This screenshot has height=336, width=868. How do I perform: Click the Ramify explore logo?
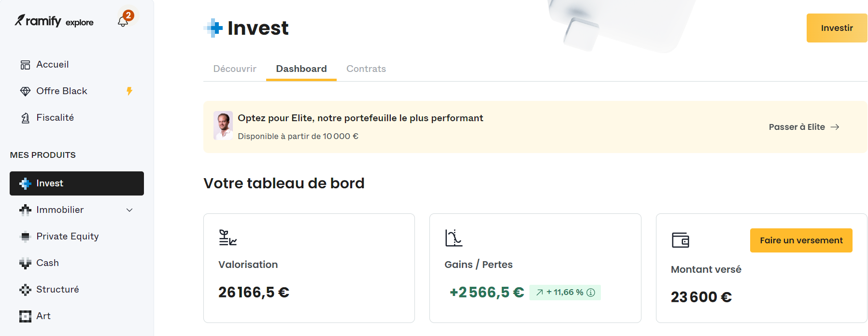coord(54,21)
